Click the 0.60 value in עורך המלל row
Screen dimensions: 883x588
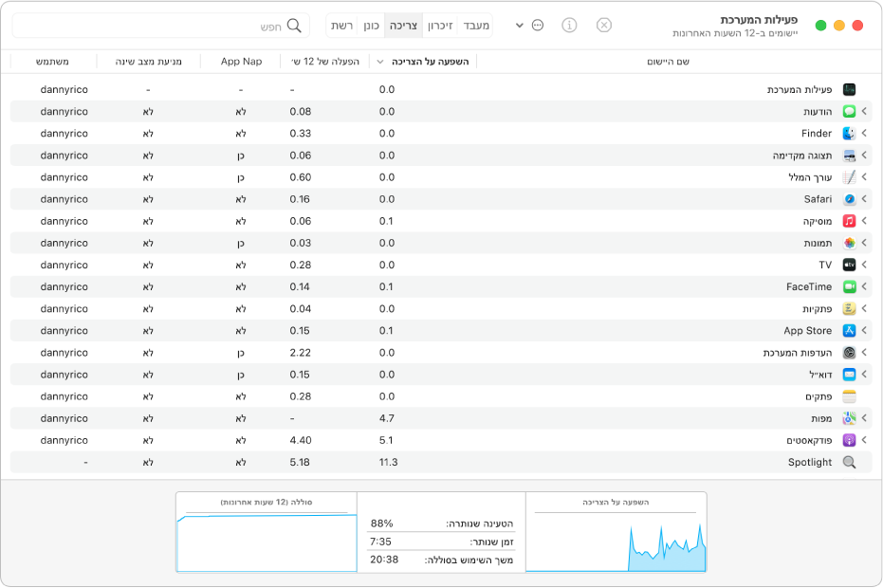[x=300, y=177]
